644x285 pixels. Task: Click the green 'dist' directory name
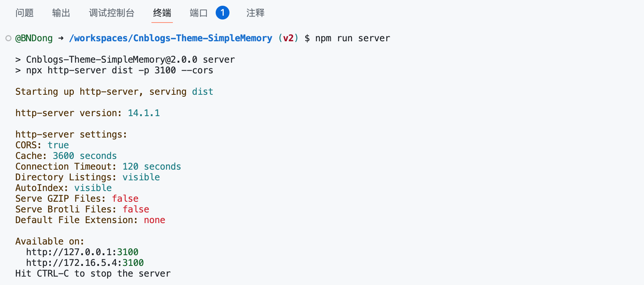coord(203,92)
